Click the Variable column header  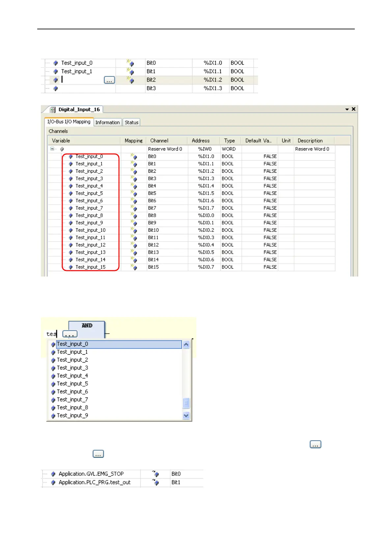(84, 140)
